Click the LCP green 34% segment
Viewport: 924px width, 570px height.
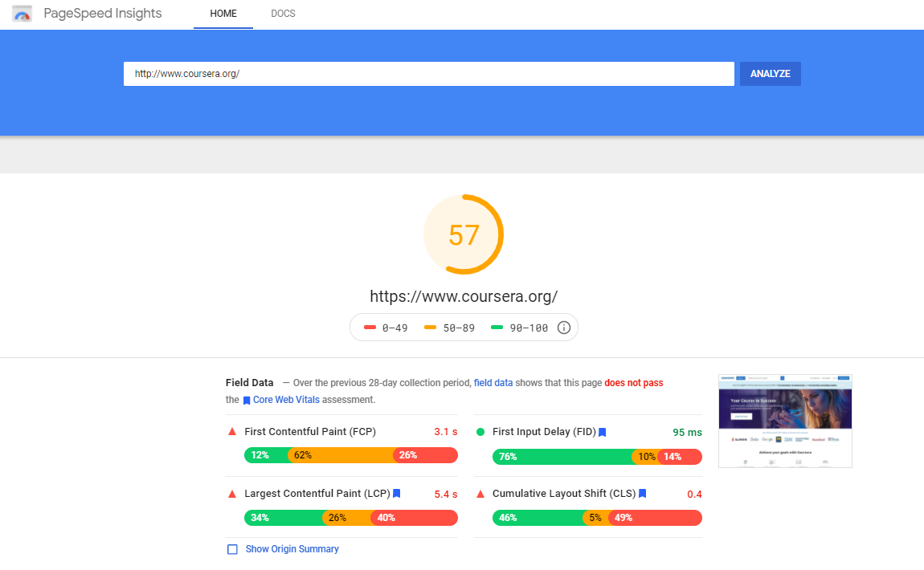(x=284, y=518)
